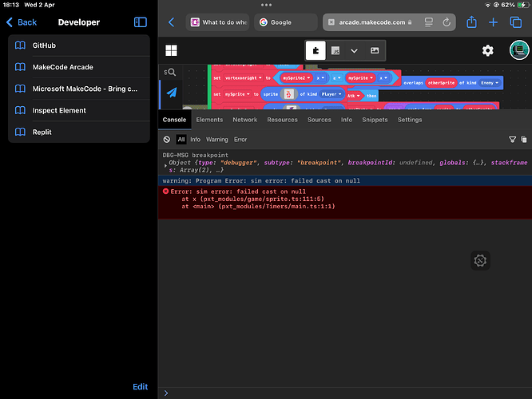Viewport: 532px width, 399px height.
Task: Select the Info inspector tab
Action: (347, 120)
